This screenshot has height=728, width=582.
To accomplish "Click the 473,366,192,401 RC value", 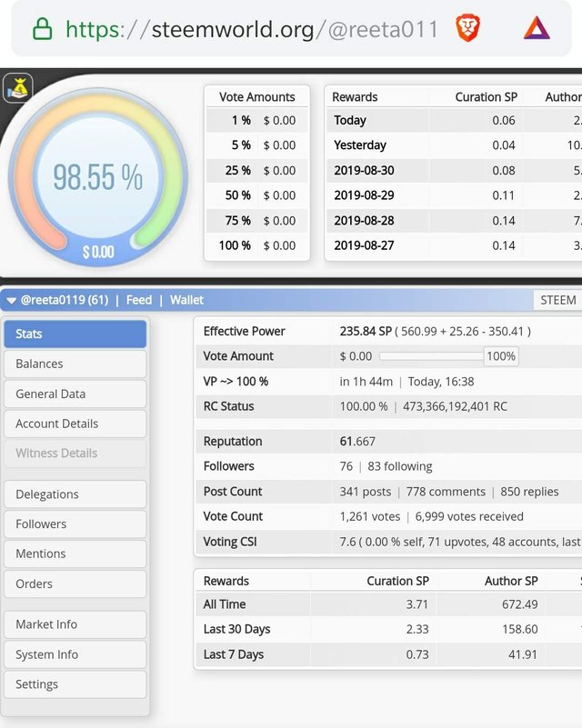I will [455, 406].
